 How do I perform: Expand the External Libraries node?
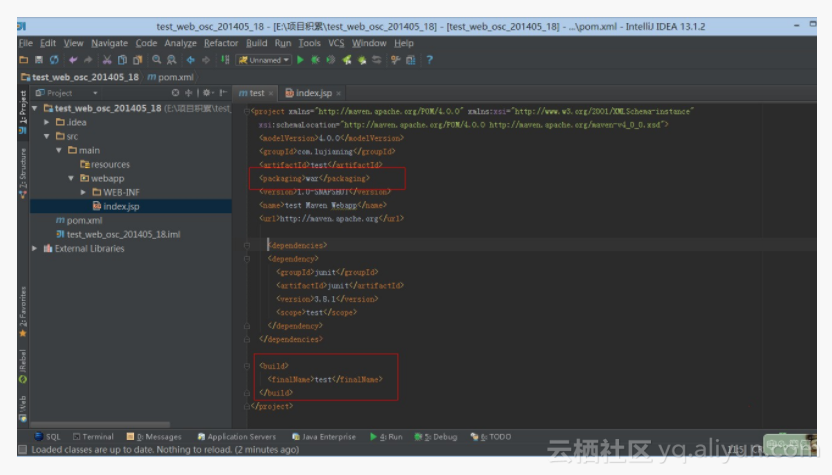[35, 248]
